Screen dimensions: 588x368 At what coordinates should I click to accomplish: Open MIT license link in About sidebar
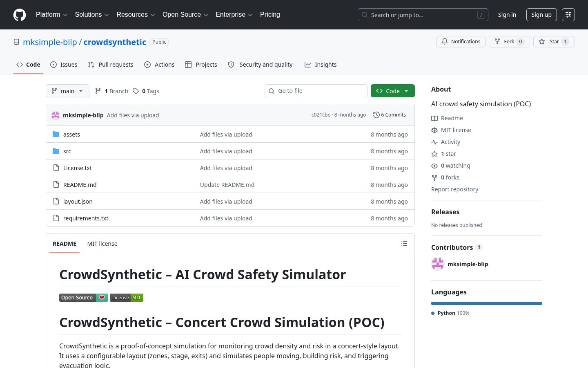[451, 130]
